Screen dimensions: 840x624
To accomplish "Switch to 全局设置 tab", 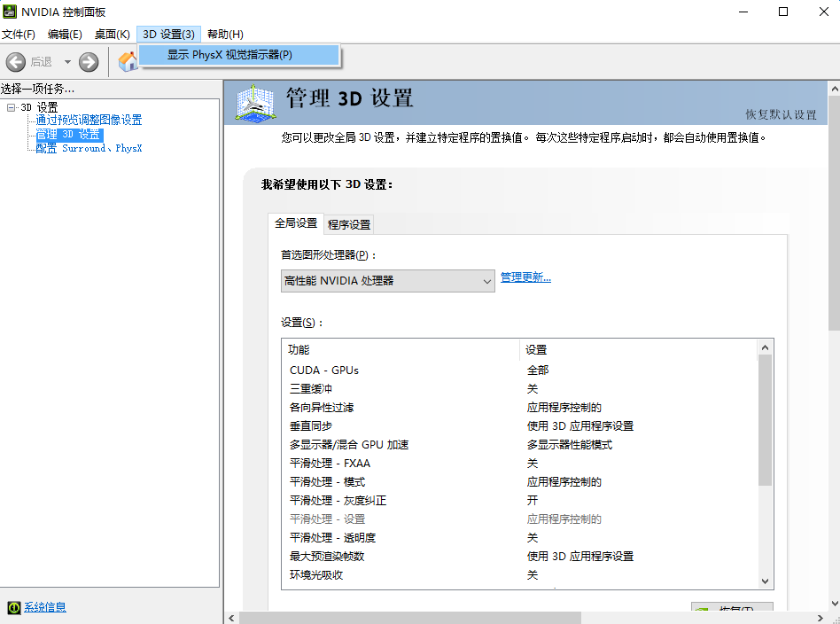I will point(296,223).
